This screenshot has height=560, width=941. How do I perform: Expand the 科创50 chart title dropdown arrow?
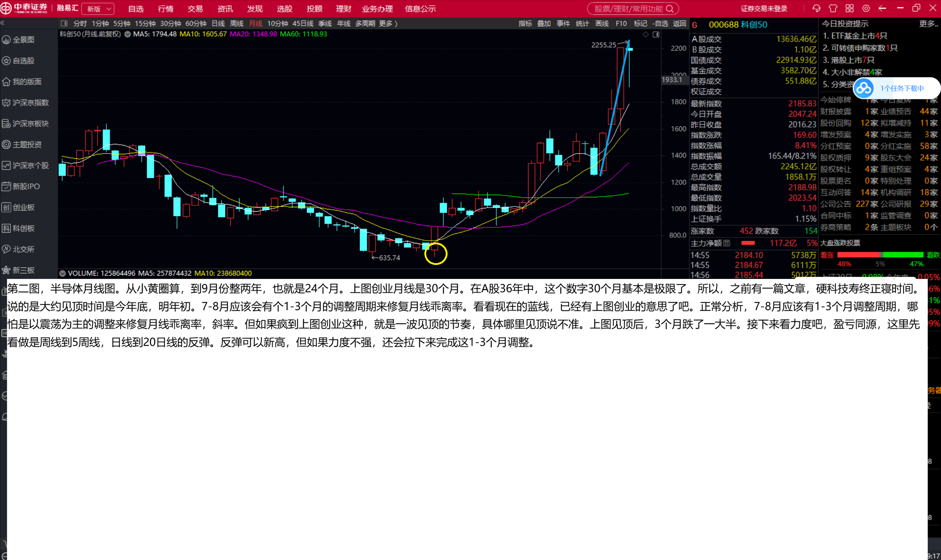pos(128,34)
